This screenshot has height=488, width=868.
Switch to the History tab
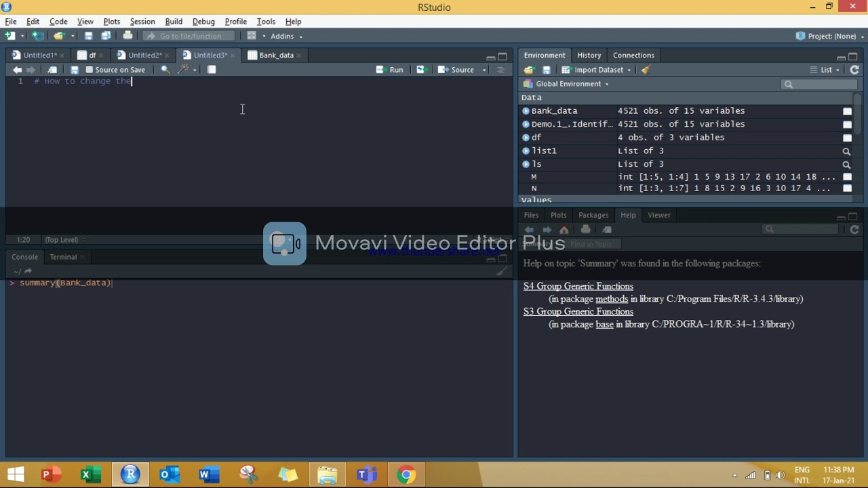pyautogui.click(x=589, y=56)
